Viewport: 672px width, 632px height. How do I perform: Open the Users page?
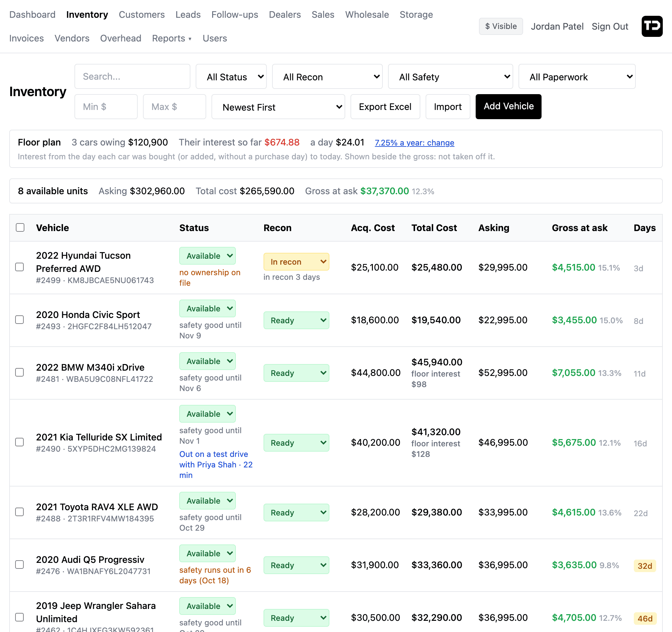click(x=215, y=38)
